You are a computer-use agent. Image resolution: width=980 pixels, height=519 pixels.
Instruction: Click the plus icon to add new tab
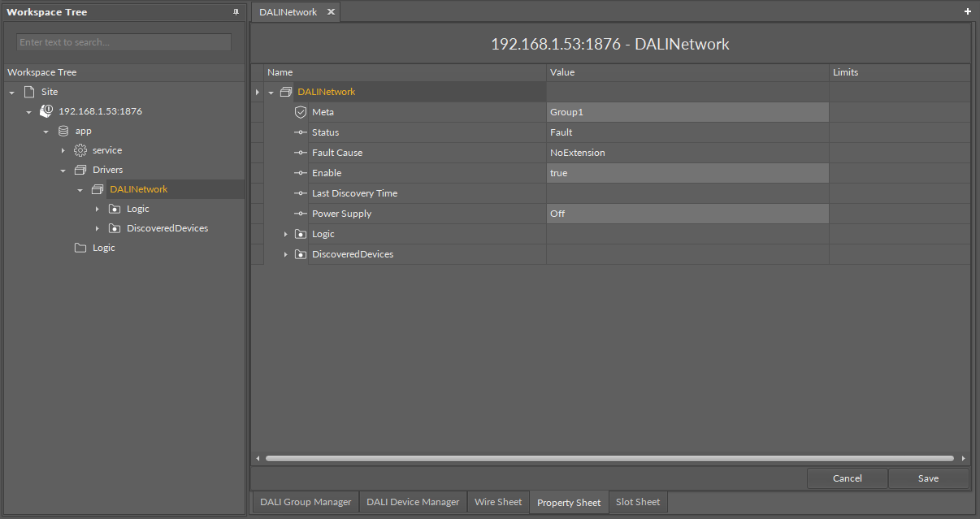click(967, 12)
